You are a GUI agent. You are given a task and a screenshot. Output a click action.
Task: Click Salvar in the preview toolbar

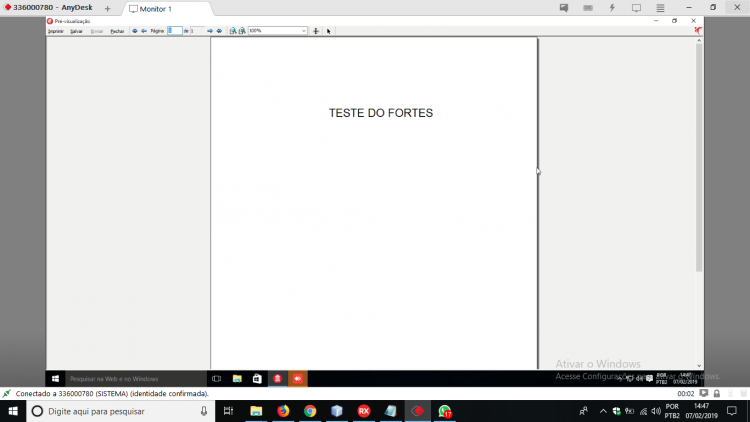point(76,31)
